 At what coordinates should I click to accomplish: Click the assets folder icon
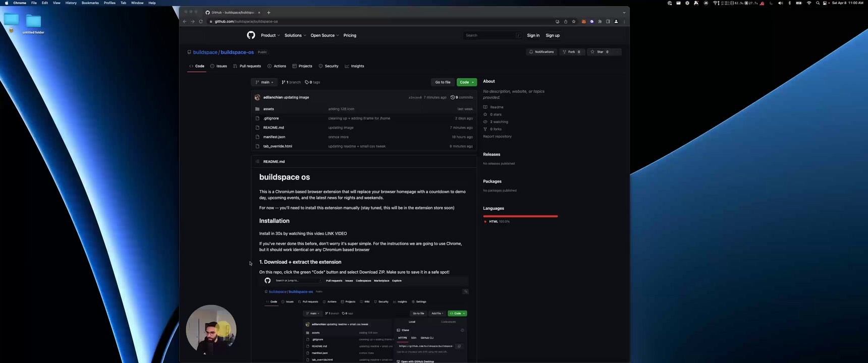pos(257,109)
